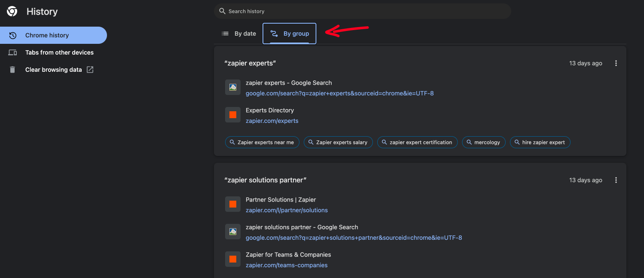This screenshot has height=278, width=644.
Task: Click the History page title
Action: (x=42, y=12)
